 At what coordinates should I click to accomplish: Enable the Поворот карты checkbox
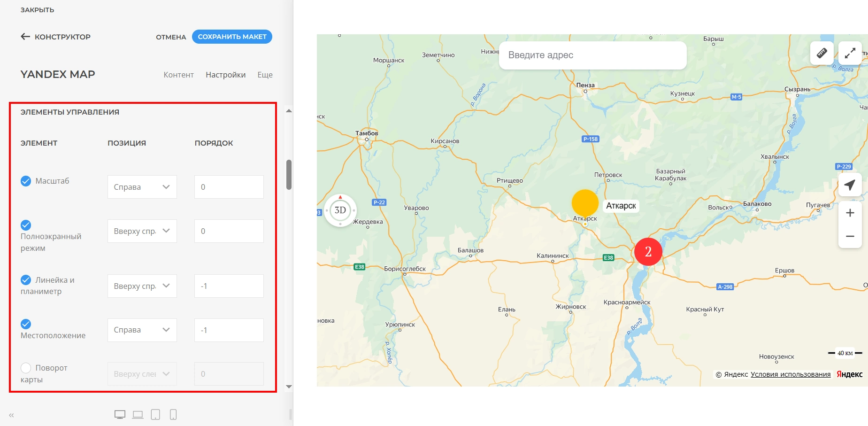pyautogui.click(x=26, y=368)
